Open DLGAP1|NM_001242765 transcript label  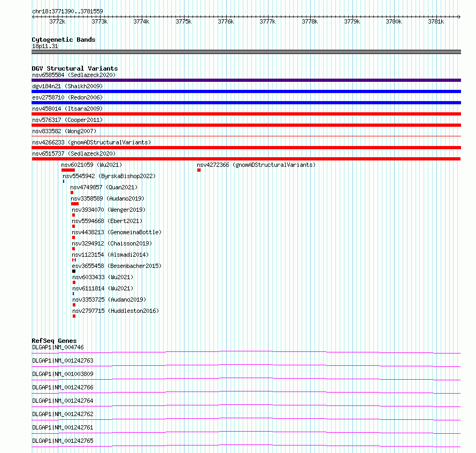[63, 441]
